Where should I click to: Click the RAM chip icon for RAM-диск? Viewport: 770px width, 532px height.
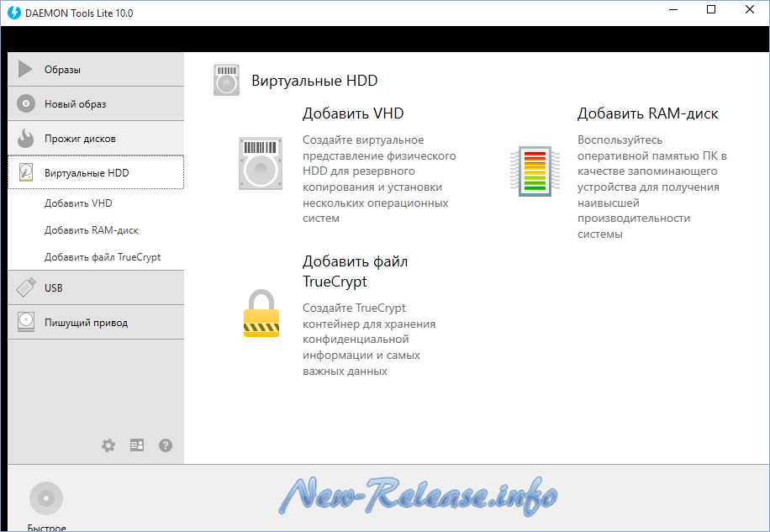coord(535,171)
